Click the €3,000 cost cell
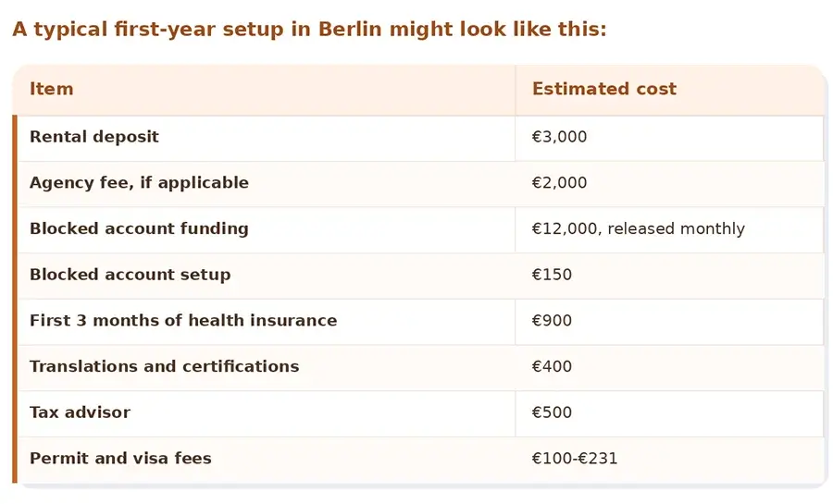The image size is (833, 504). tap(559, 137)
